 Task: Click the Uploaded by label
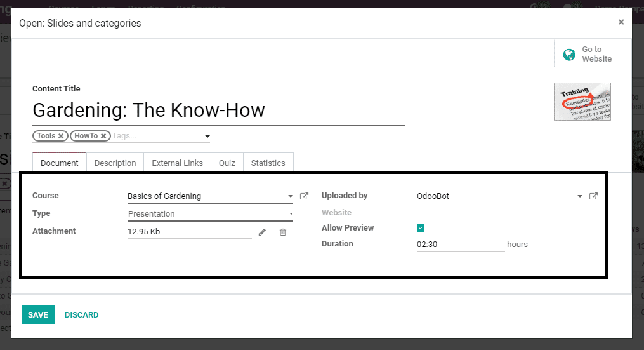click(x=345, y=196)
